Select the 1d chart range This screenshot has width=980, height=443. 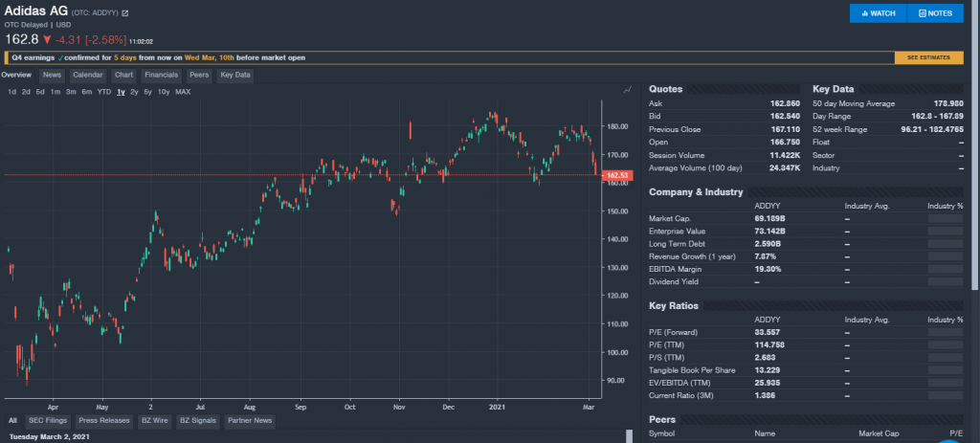[11, 92]
